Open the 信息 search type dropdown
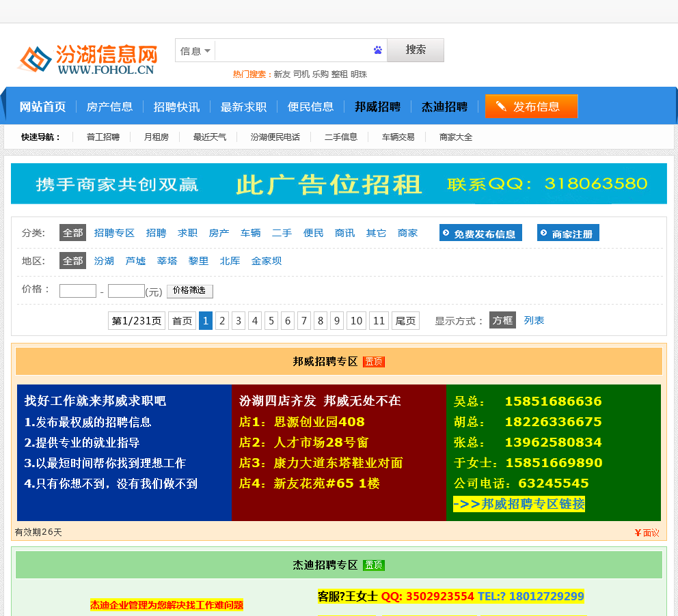 point(195,51)
